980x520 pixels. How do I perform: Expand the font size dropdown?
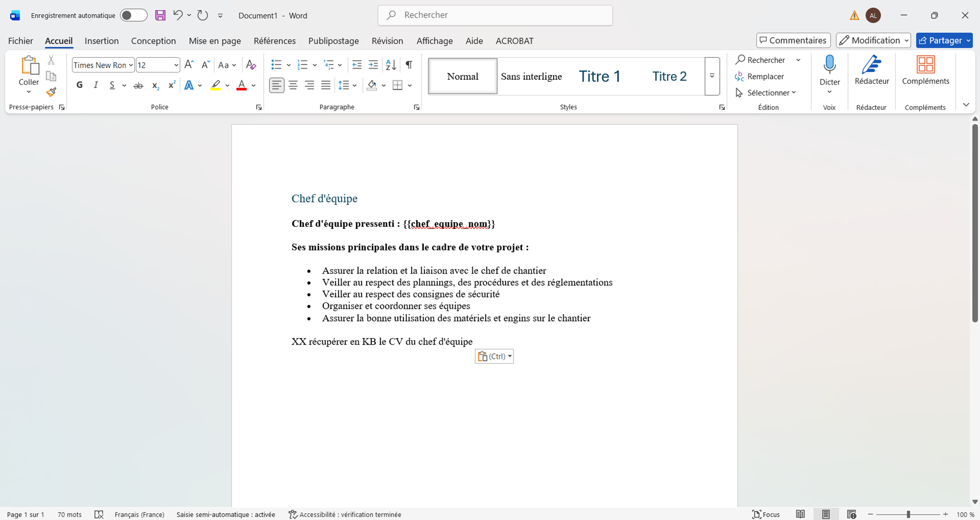175,65
